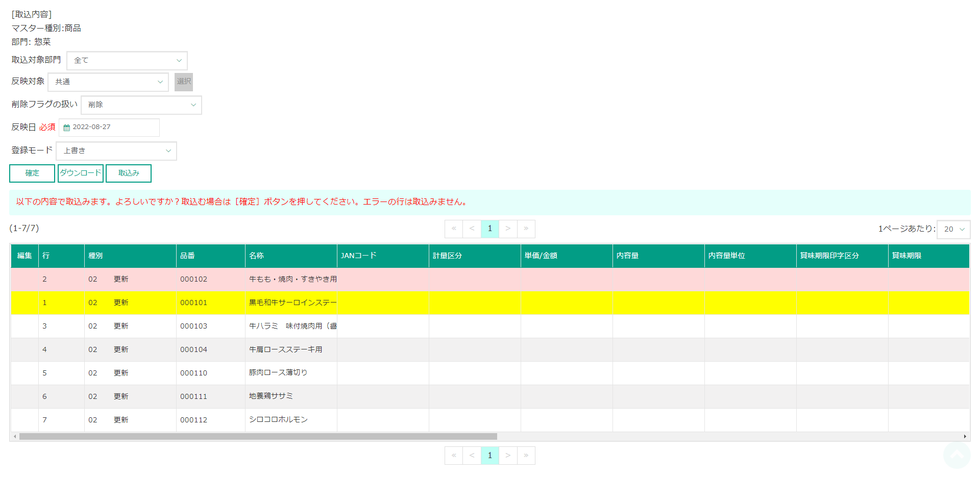Open the 削除フラグの扱い dropdown
980x478 pixels.
[x=141, y=105]
